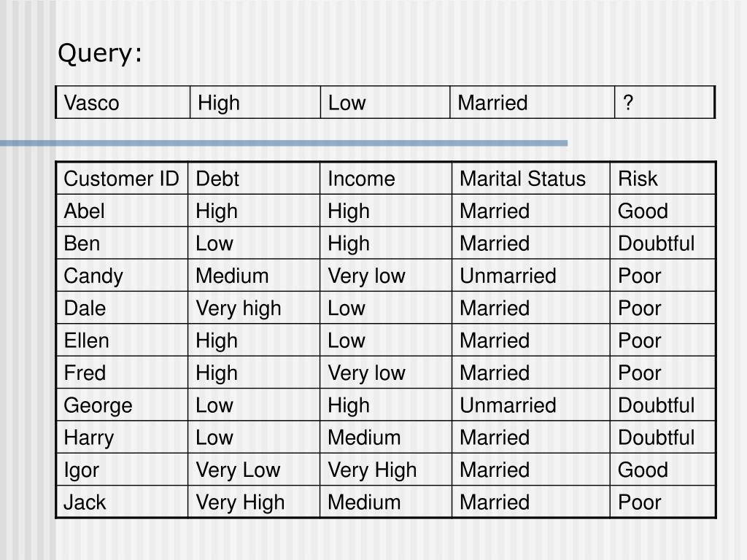
Task: Click the Marital Status header cell
Action: (x=531, y=179)
